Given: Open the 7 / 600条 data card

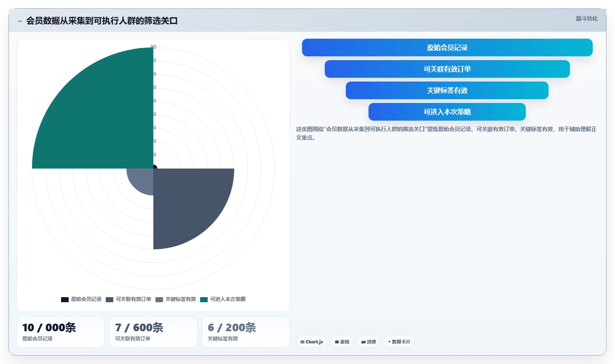Looking at the screenshot, I should coord(153,332).
